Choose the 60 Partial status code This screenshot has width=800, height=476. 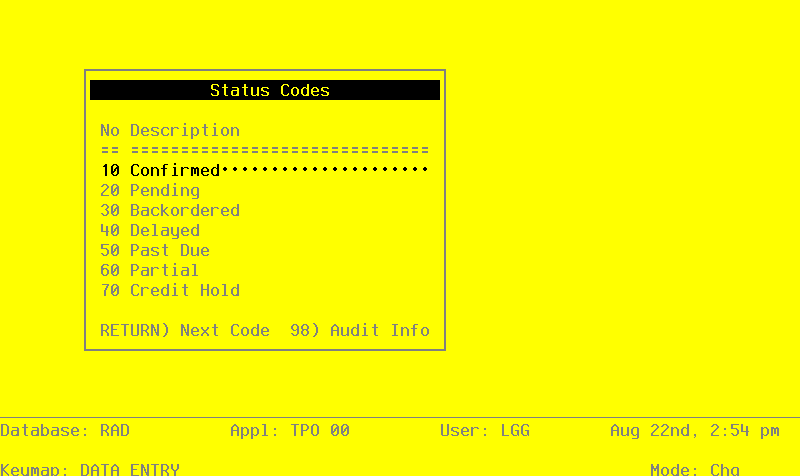[x=149, y=270]
